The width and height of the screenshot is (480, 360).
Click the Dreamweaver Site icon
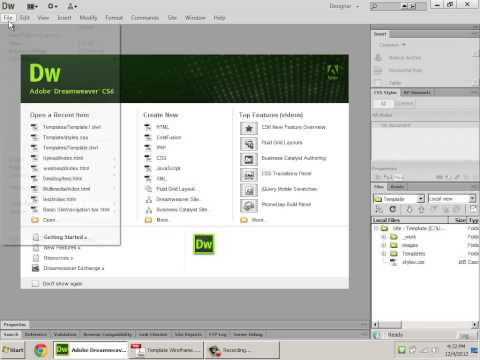[148, 199]
